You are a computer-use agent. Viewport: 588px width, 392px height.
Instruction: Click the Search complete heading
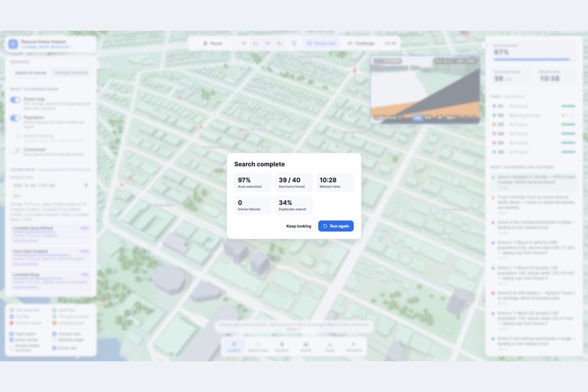click(260, 164)
